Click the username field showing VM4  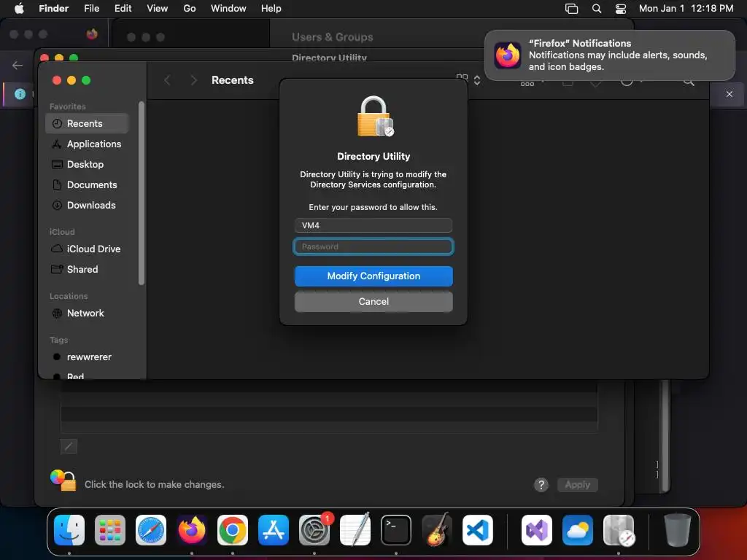[x=373, y=225]
